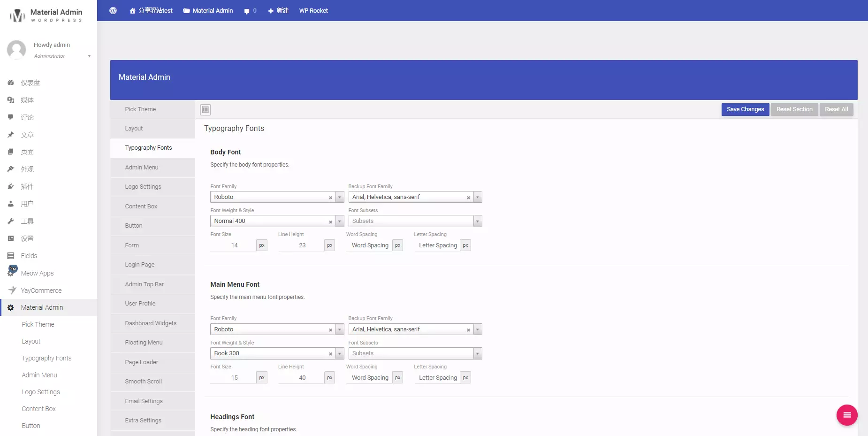Open 设置 settings in sidebar
The image size is (868, 436).
[49, 238]
